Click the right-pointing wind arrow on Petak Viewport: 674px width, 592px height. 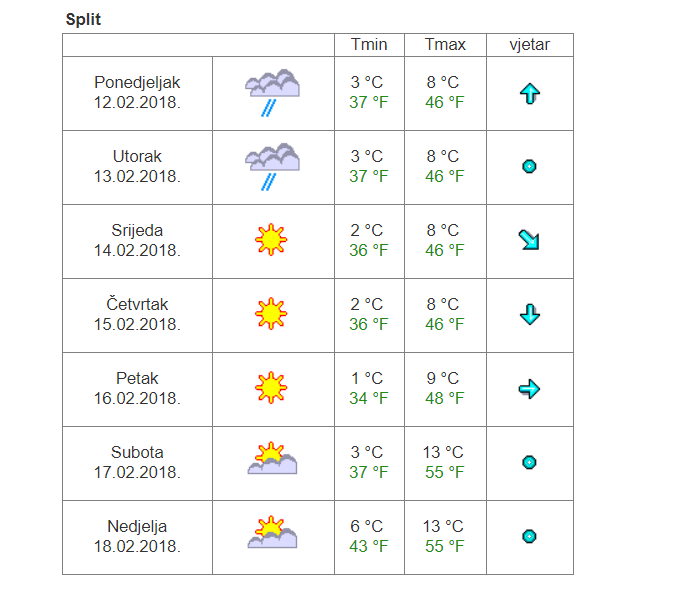(530, 389)
